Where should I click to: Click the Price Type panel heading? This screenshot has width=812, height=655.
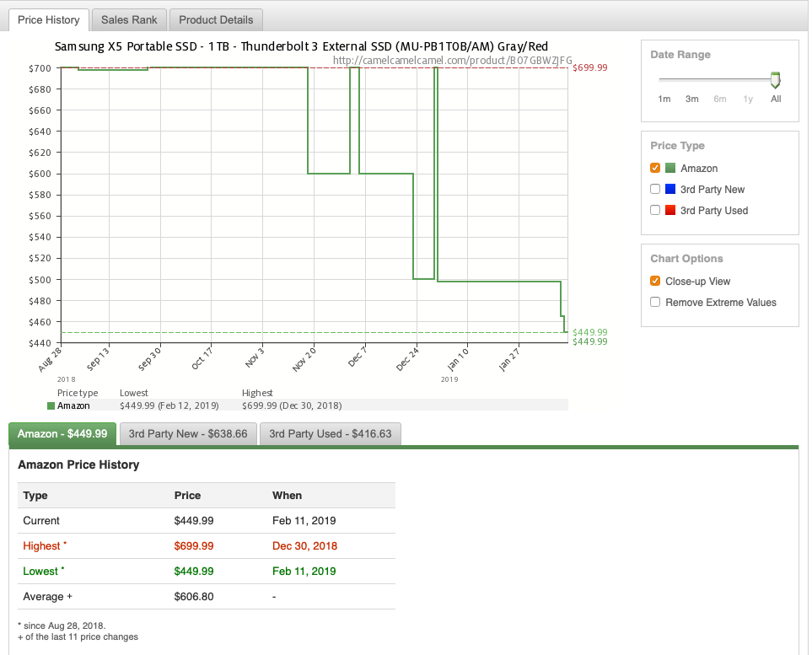click(677, 146)
